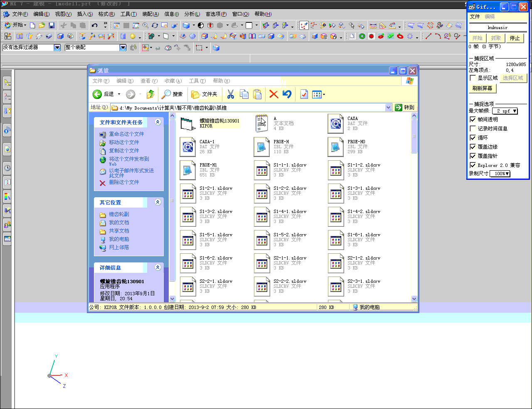Click the Cylinder feature icon in NX

(123, 36)
